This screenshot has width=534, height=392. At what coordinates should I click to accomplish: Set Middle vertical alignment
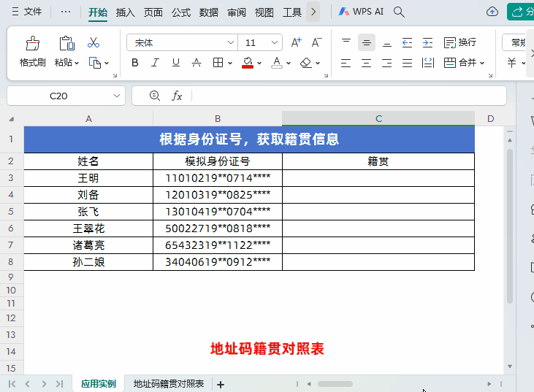pyautogui.click(x=367, y=42)
